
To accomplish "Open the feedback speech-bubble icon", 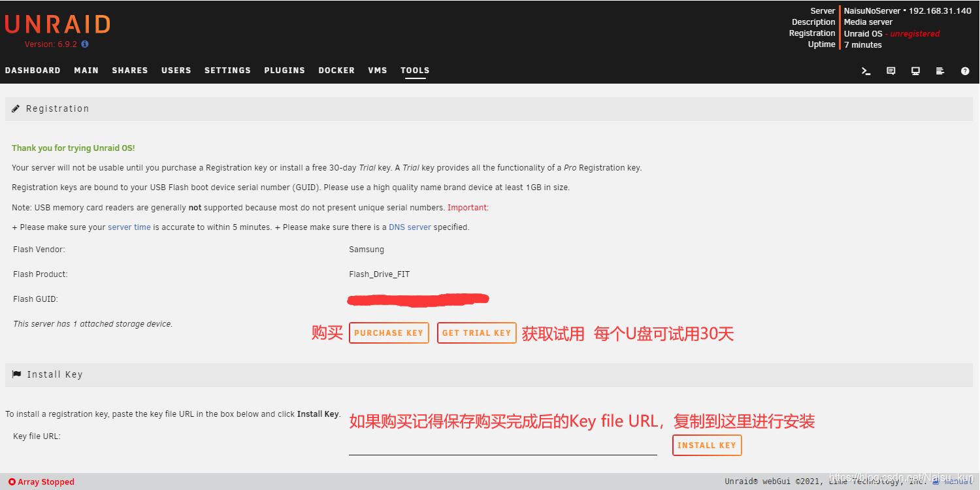I will tap(891, 71).
